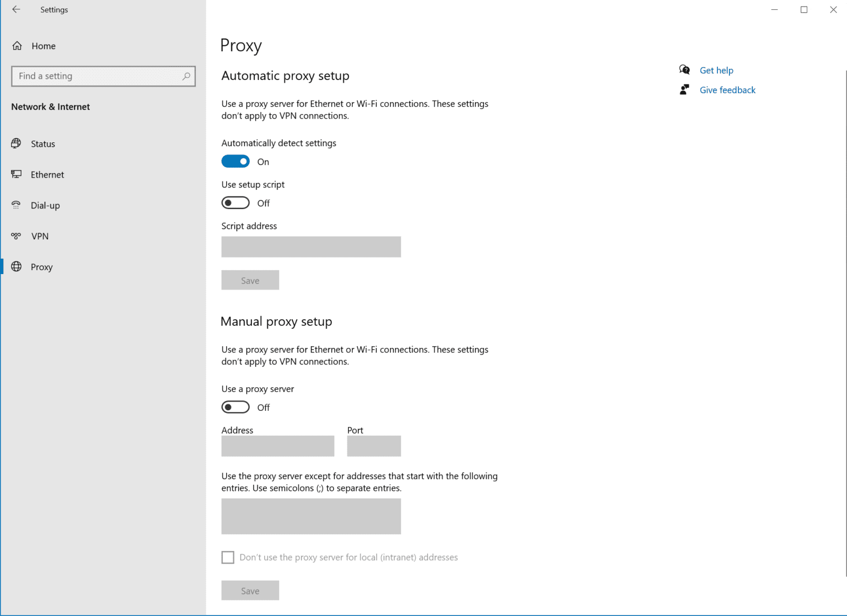Click the Give feedback person icon

[684, 89]
